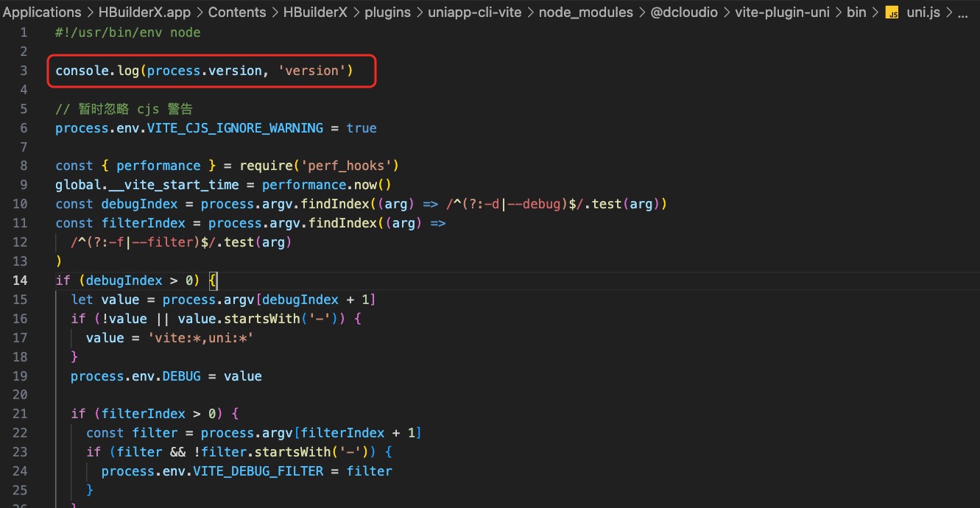Select the bin folder in breadcrumb
This screenshot has width=980, height=508.
(856, 13)
